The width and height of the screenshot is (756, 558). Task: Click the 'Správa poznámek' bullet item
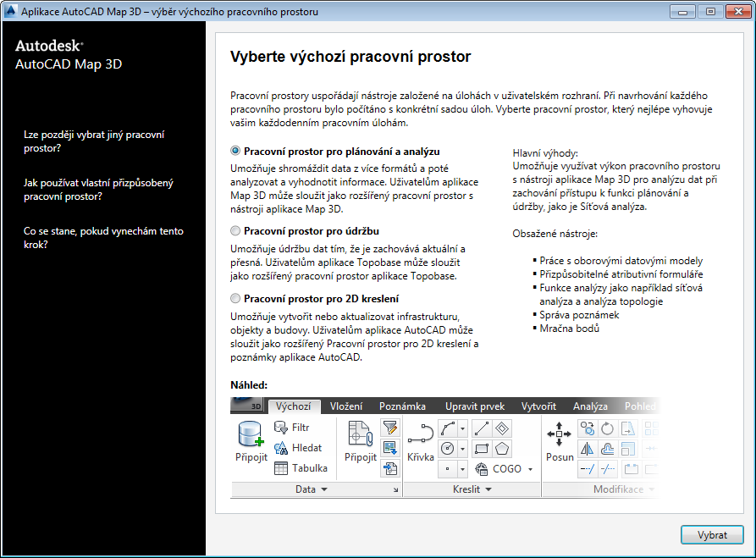pos(579,315)
